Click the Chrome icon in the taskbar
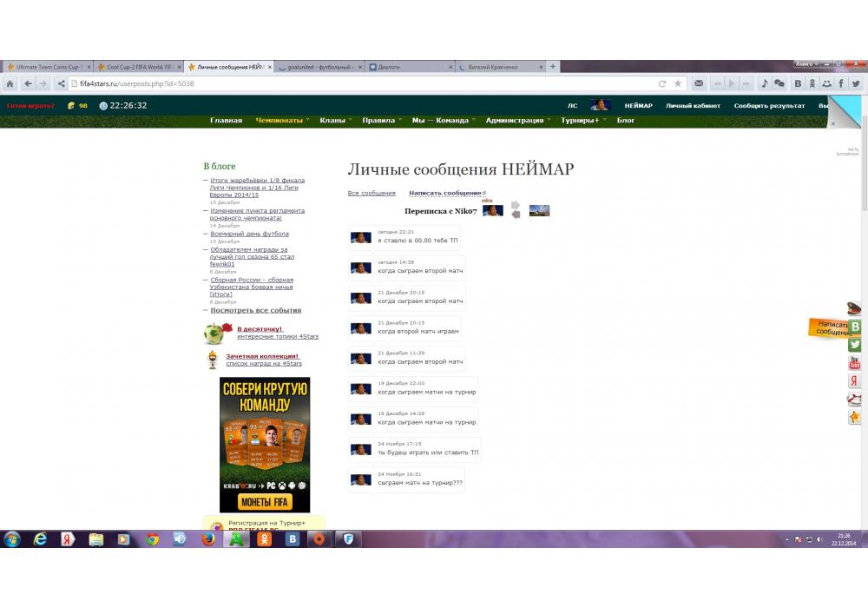This screenshot has width=868, height=608. pyautogui.click(x=152, y=539)
